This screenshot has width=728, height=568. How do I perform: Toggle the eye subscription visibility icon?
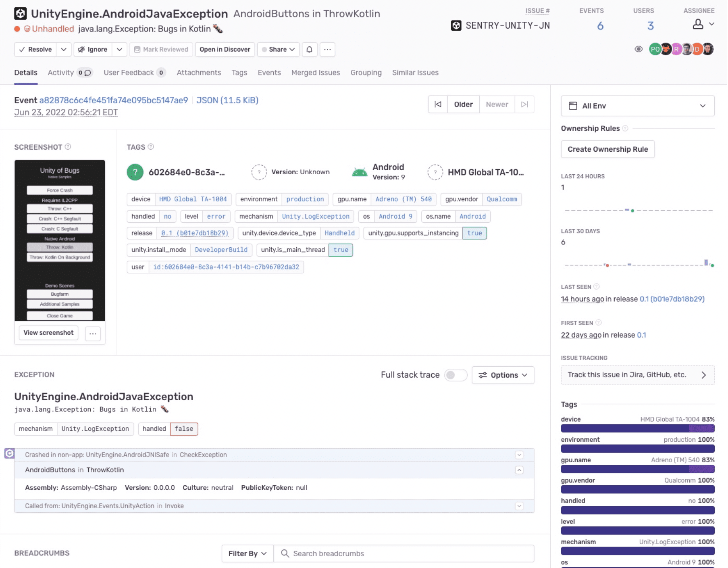(639, 49)
